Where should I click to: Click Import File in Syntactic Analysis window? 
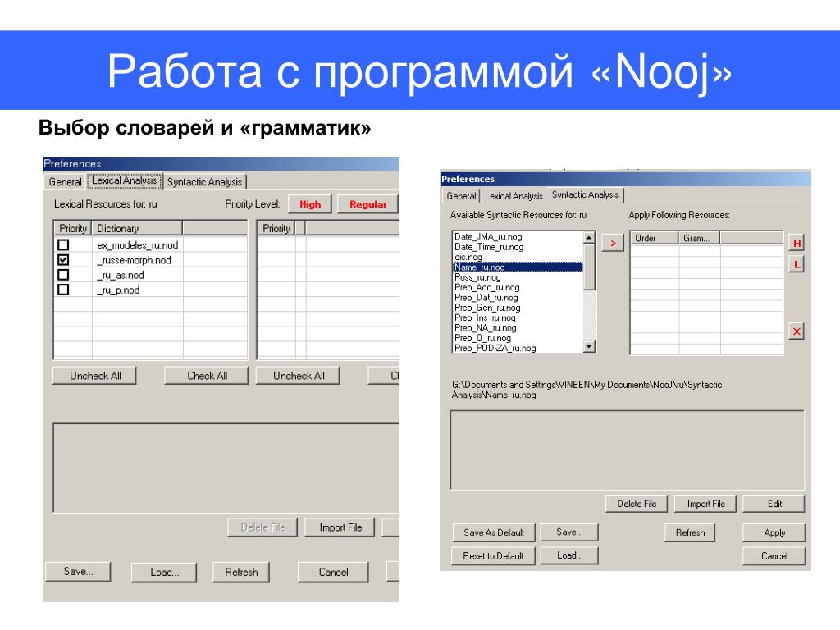[705, 504]
